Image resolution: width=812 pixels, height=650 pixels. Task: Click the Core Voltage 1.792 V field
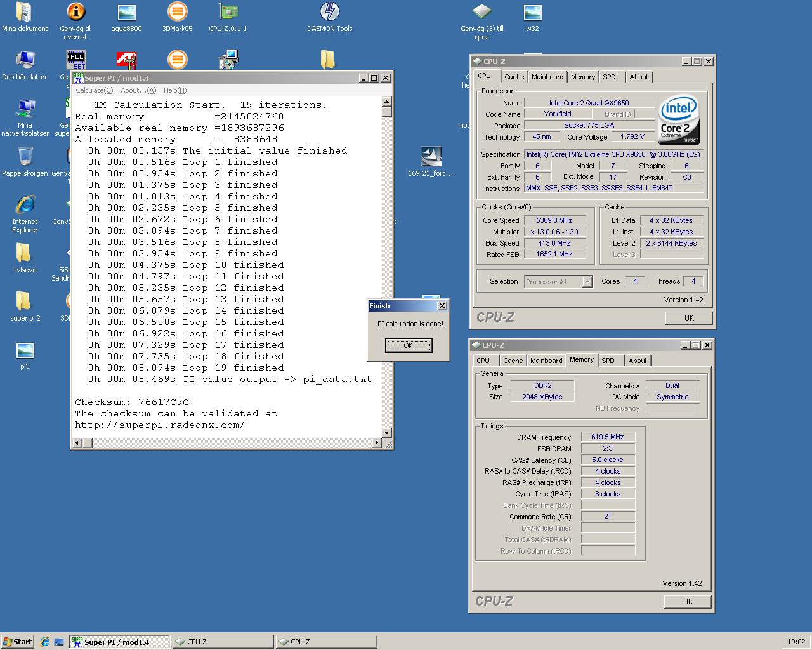tap(633, 136)
